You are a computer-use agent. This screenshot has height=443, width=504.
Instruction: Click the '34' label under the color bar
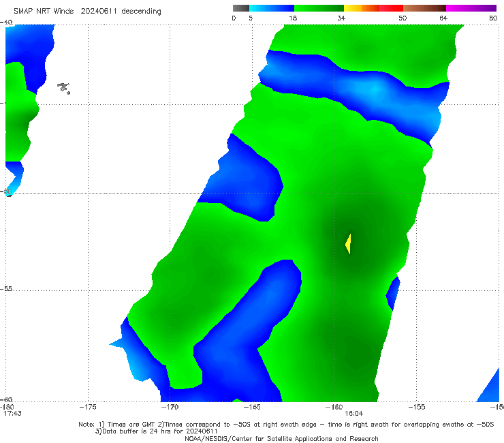click(x=341, y=18)
